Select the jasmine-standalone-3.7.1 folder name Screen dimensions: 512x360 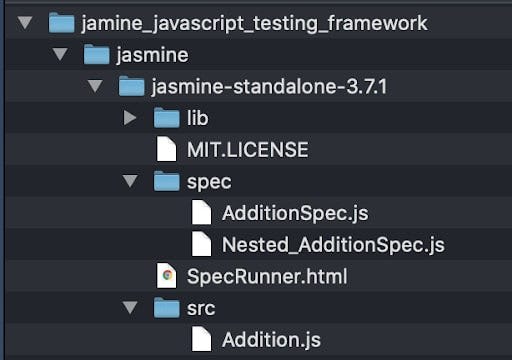(x=270, y=87)
